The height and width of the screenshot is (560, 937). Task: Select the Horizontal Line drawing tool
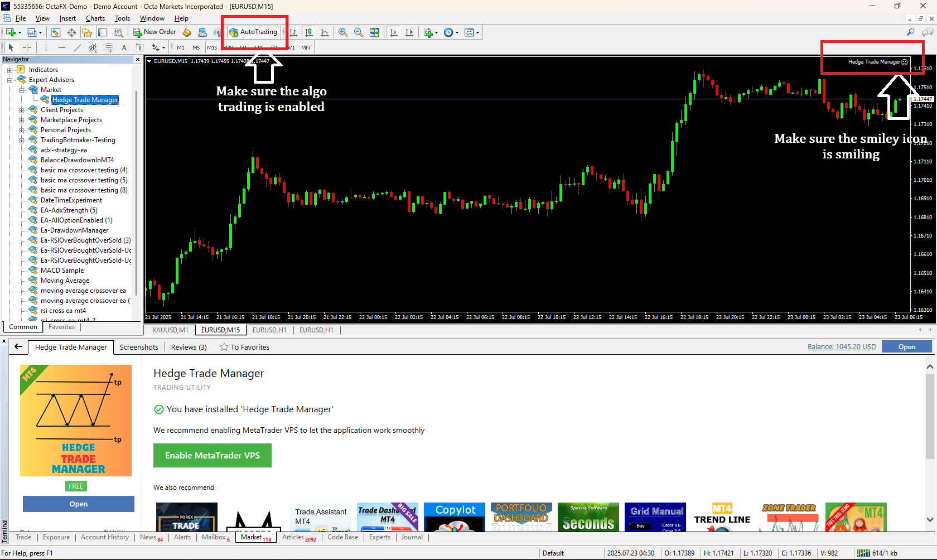tap(62, 47)
